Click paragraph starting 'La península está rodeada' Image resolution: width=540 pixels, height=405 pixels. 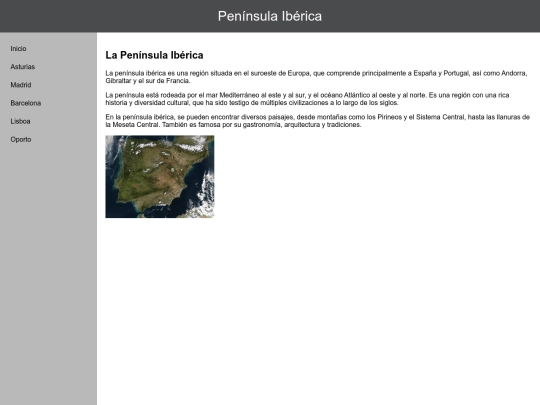tap(307, 99)
